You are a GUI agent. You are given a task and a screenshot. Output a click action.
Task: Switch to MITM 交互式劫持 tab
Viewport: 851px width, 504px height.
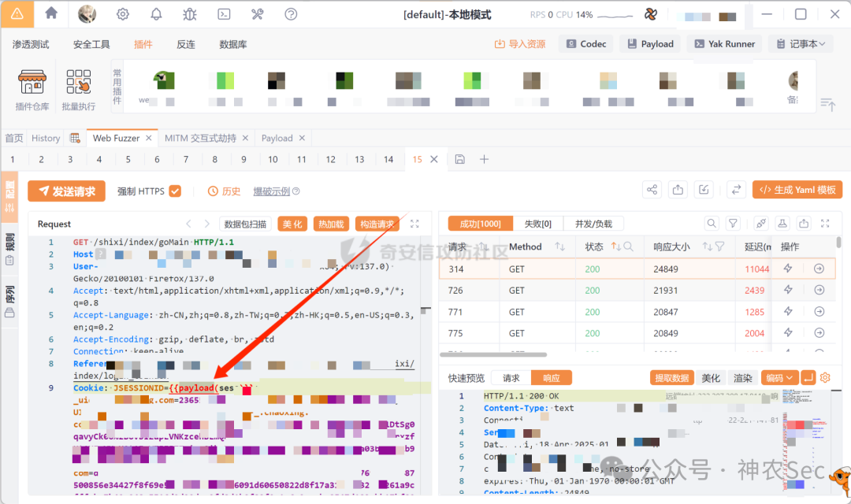click(200, 138)
